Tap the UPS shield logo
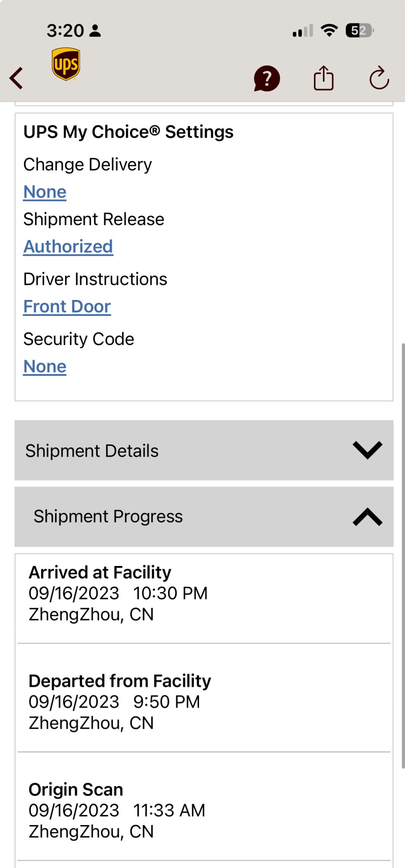The height and width of the screenshot is (868, 405). pyautogui.click(x=66, y=64)
